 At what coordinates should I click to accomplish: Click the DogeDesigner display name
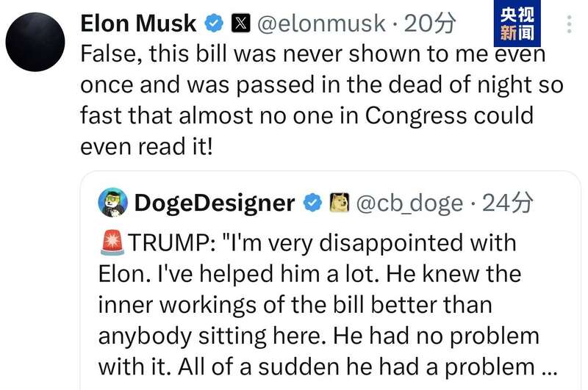pyautogui.click(x=215, y=202)
